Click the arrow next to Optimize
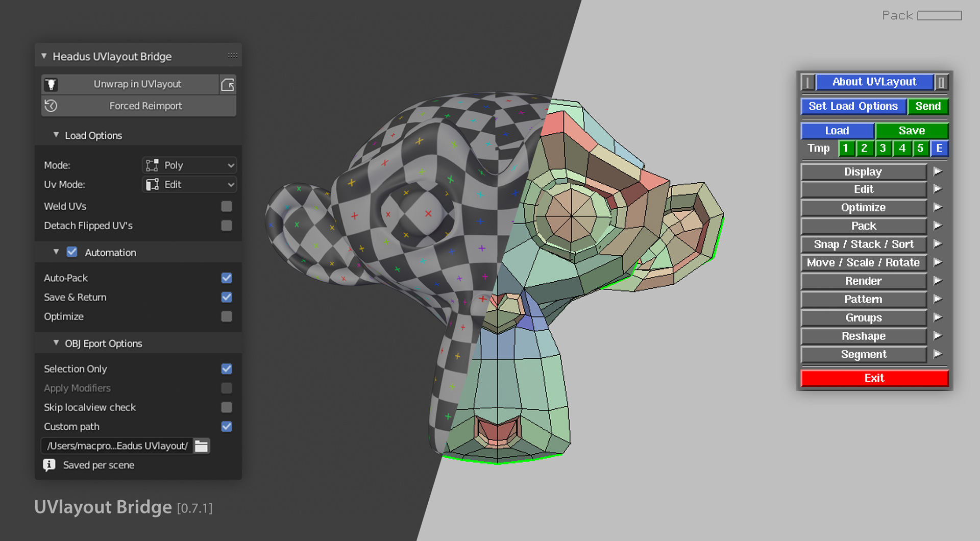980x541 pixels. tap(938, 208)
